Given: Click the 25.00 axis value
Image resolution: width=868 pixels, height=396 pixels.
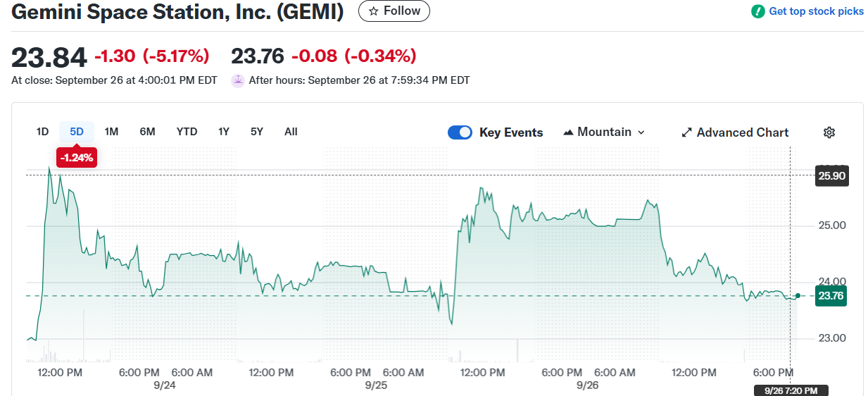Looking at the screenshot, I should pyautogui.click(x=831, y=225).
